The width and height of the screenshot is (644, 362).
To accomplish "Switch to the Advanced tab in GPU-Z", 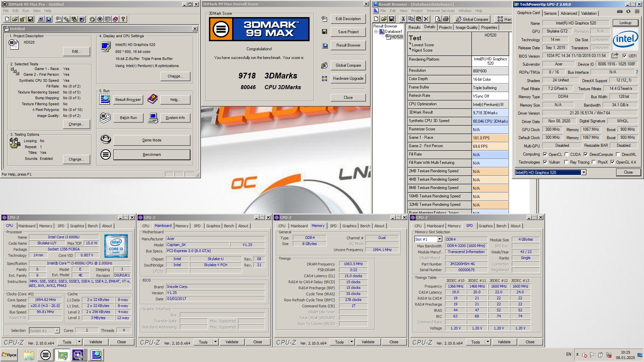I will tap(569, 13).
